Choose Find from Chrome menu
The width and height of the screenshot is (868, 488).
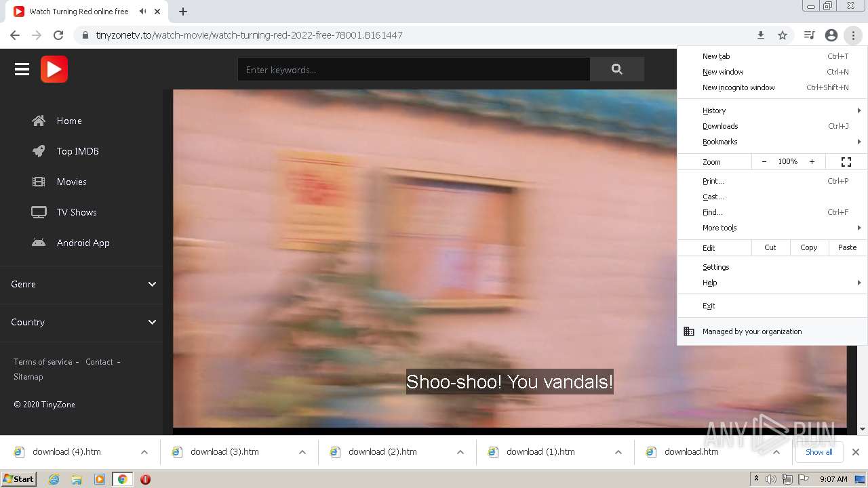[772, 212]
